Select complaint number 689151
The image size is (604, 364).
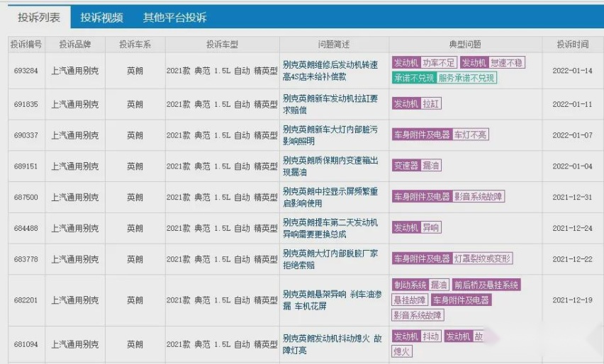(26, 166)
